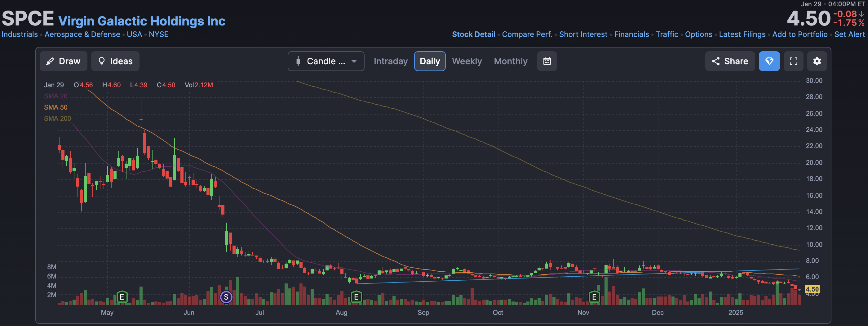The height and width of the screenshot is (326, 868).
Task: Open the Short Interest page
Action: click(583, 34)
